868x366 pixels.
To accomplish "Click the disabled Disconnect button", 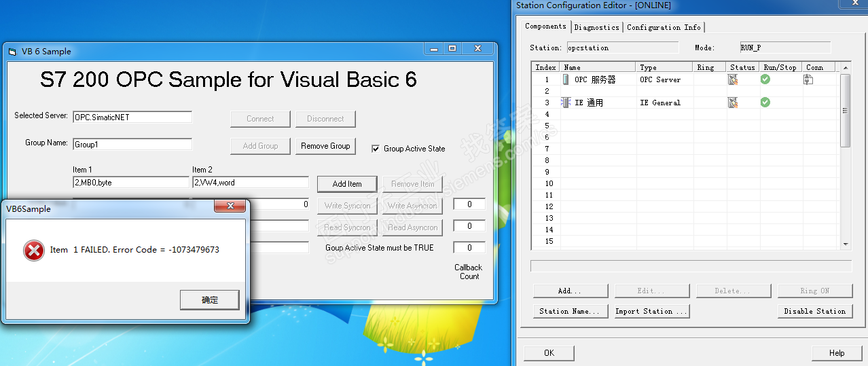I will pyautogui.click(x=325, y=119).
